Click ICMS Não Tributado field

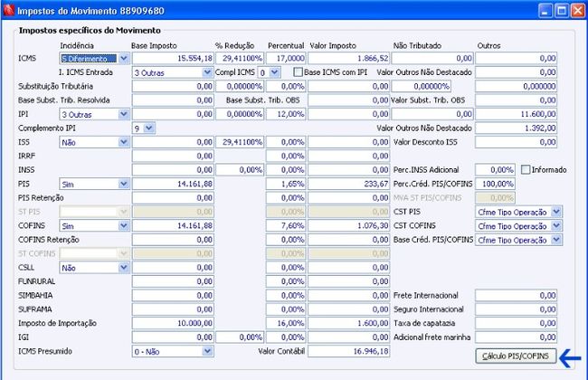pyautogui.click(x=432, y=59)
